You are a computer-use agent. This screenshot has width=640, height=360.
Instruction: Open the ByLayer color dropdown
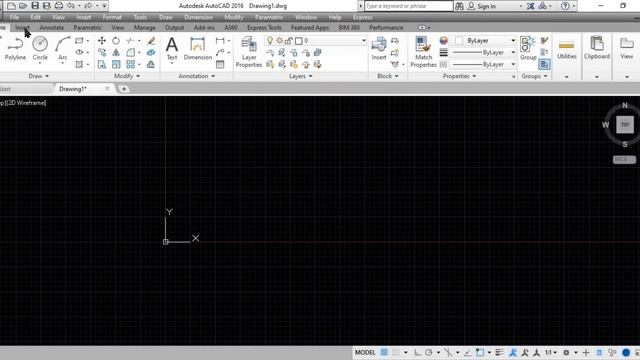point(513,40)
